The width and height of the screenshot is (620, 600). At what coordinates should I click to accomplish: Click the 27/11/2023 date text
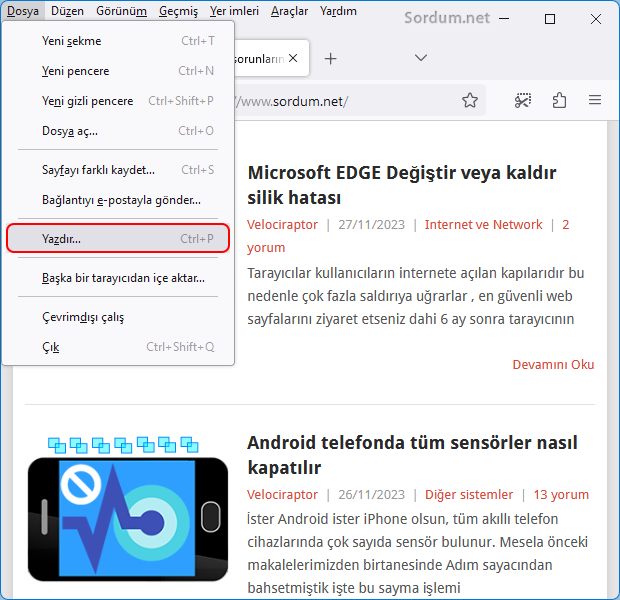pyautogui.click(x=371, y=225)
